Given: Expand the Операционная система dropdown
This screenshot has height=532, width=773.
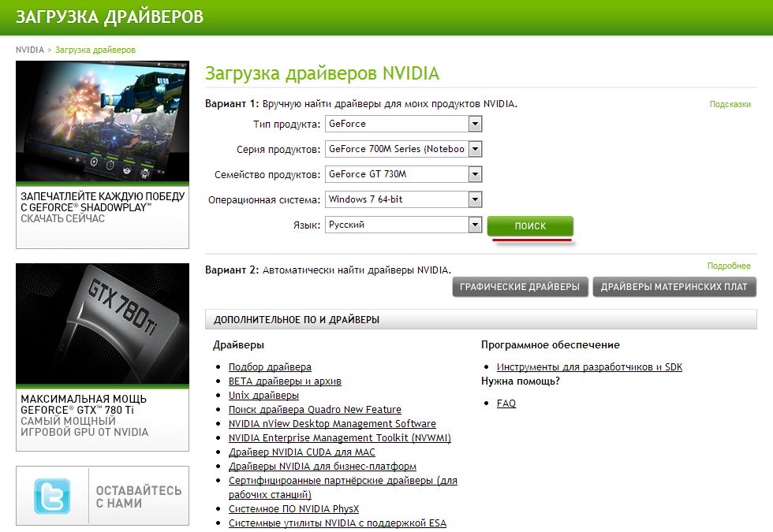Looking at the screenshot, I should pos(403,199).
